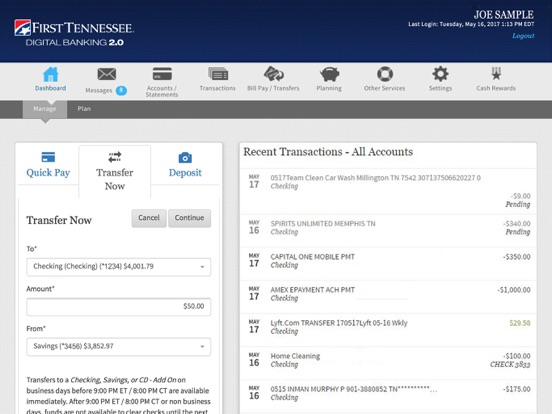The image size is (552, 414).
Task: Click the Dashboard label
Action: 50,88
